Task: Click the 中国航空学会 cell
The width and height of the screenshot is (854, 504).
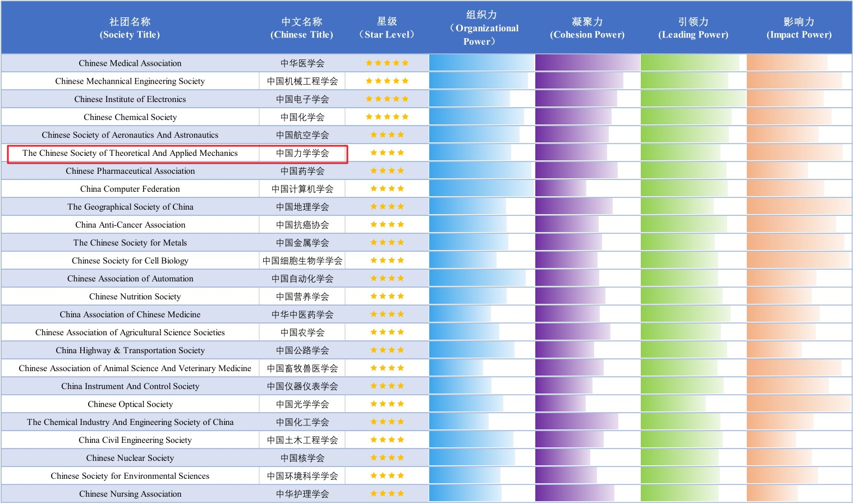Action: (x=302, y=135)
